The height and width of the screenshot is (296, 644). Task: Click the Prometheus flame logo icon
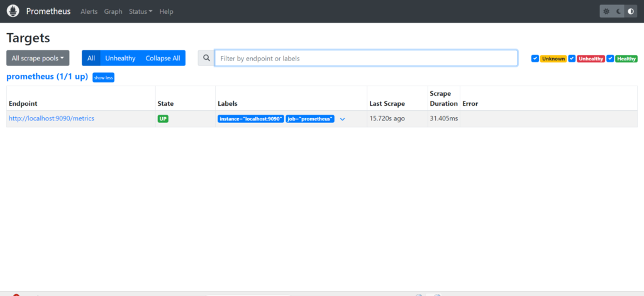(13, 11)
